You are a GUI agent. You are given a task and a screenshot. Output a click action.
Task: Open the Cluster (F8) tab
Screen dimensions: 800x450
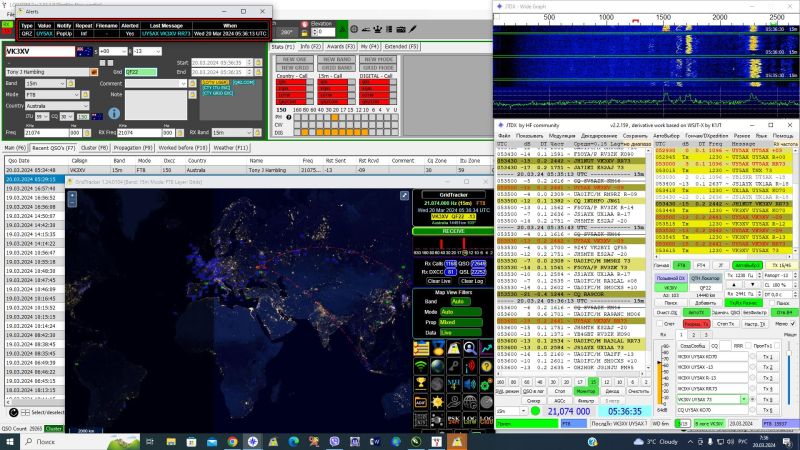click(x=94, y=148)
